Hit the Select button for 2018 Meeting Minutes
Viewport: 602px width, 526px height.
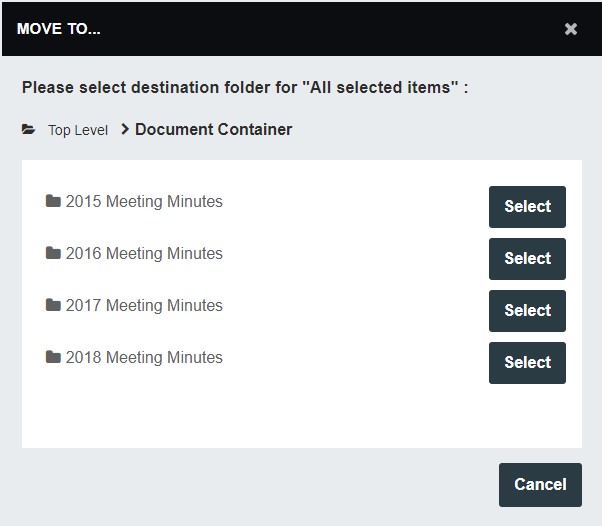click(527, 363)
